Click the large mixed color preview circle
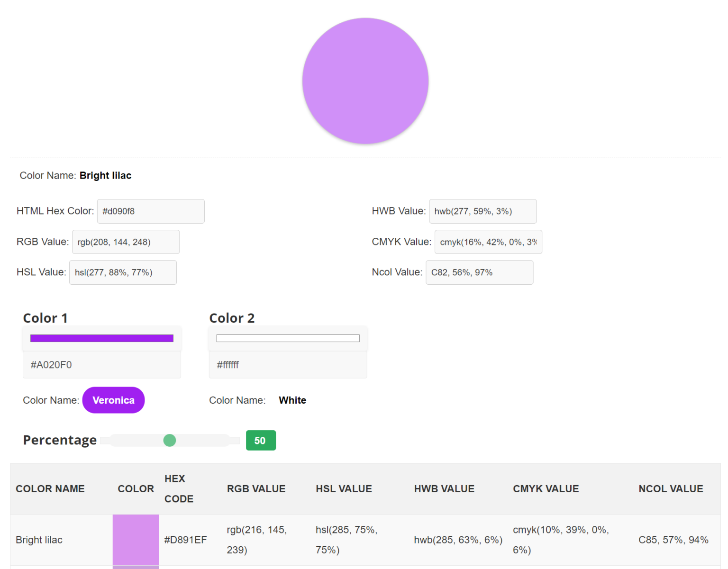This screenshot has height=569, width=728. pyautogui.click(x=365, y=81)
